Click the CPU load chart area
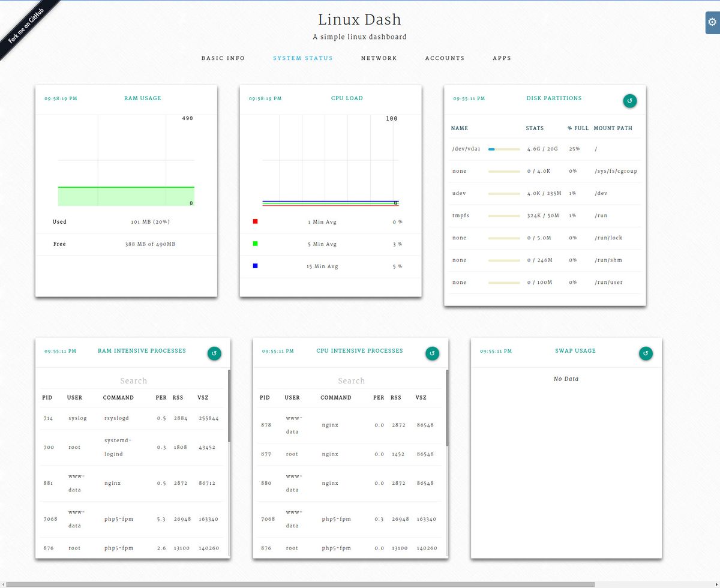Image resolution: width=720 pixels, height=588 pixels. click(x=331, y=161)
